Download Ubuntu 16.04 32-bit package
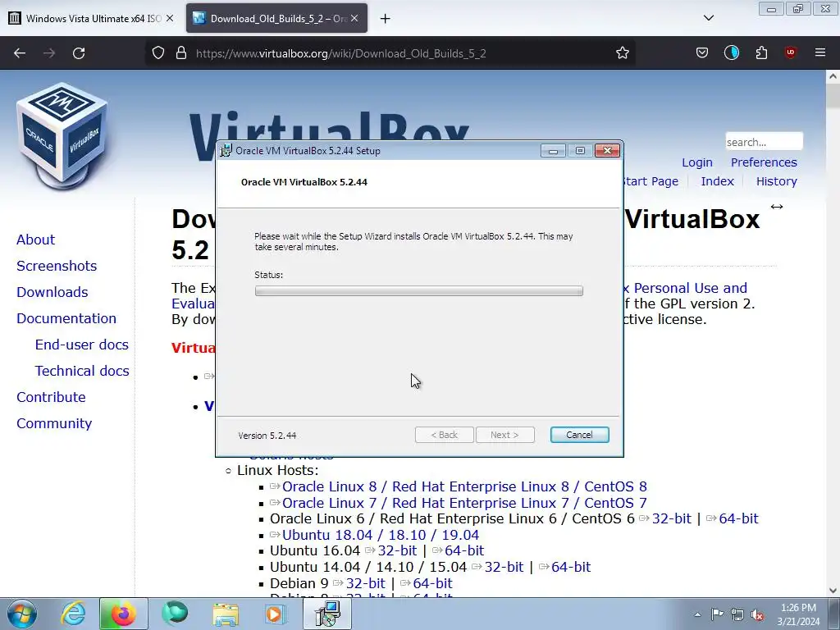Screen dimensions: 840x630 (397, 550)
